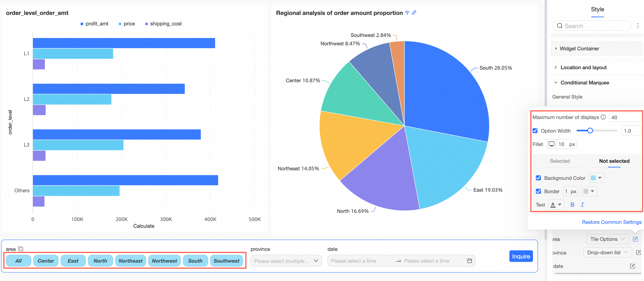Open the Drop-down list type selector
Image resolution: width=644 pixels, height=281 pixels.
(608, 252)
